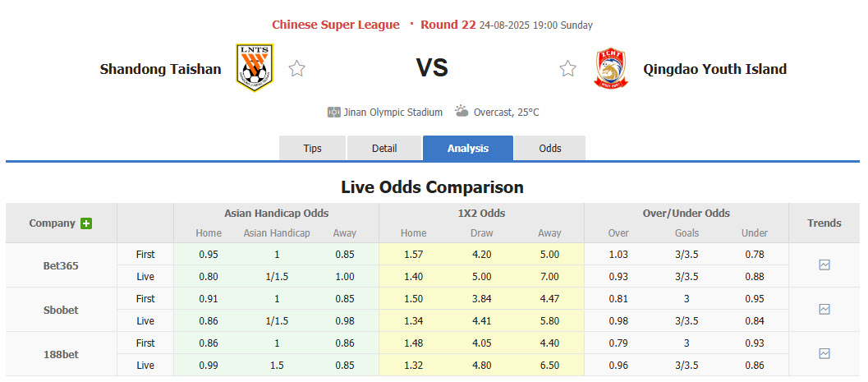Switch to the Detail tab
Screen dimensions: 868x382
point(384,149)
